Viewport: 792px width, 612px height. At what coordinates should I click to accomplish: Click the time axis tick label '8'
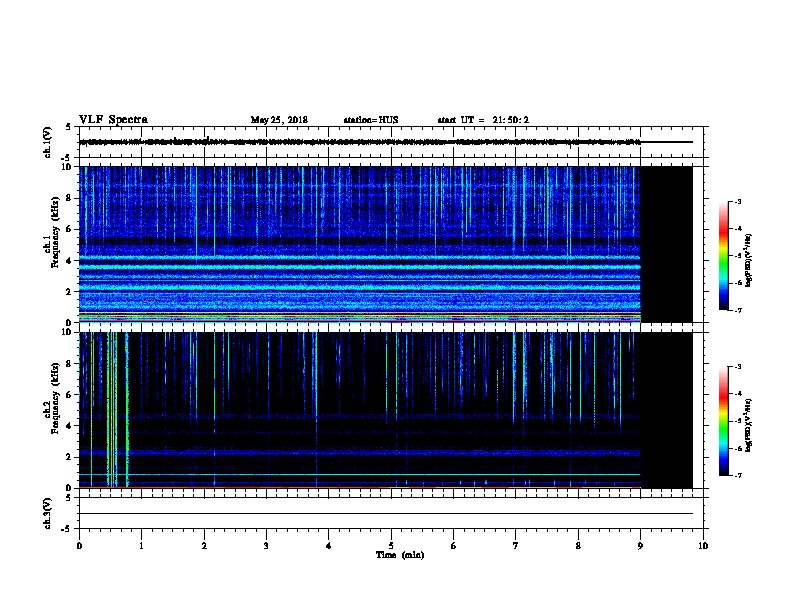click(x=578, y=546)
